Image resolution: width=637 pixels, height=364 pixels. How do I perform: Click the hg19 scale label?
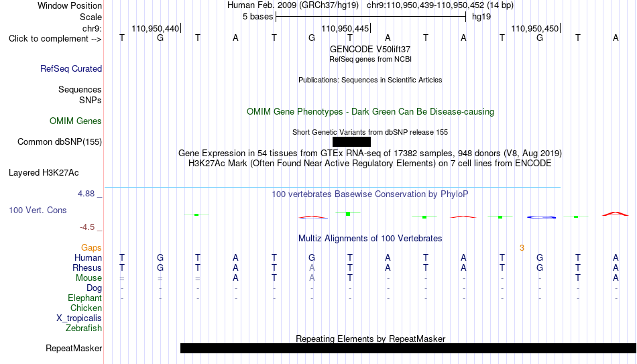click(481, 17)
